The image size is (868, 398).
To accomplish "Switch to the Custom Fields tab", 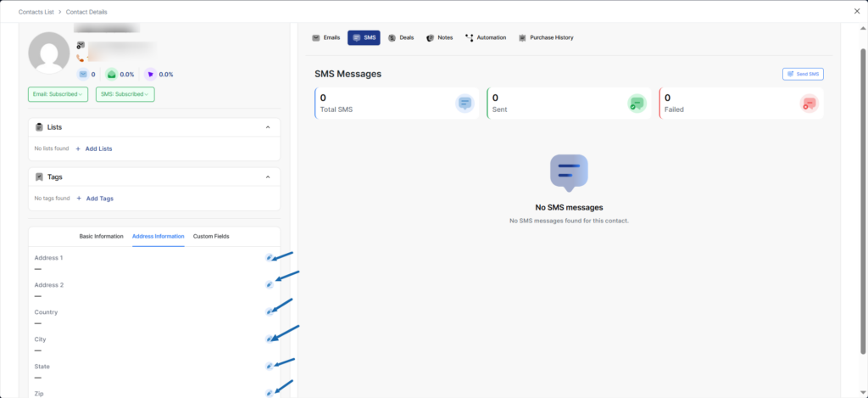I will coord(211,236).
